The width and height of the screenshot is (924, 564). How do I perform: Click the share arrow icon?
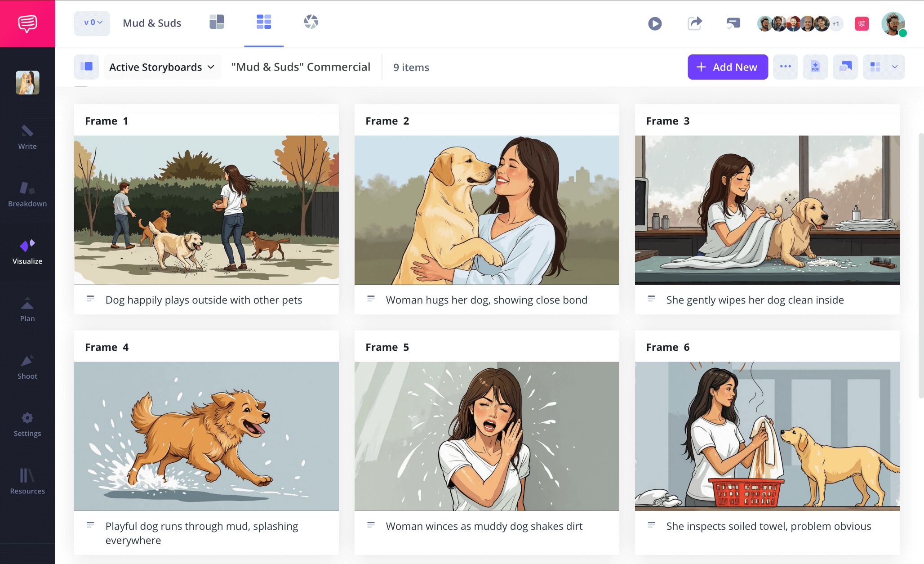tap(694, 23)
